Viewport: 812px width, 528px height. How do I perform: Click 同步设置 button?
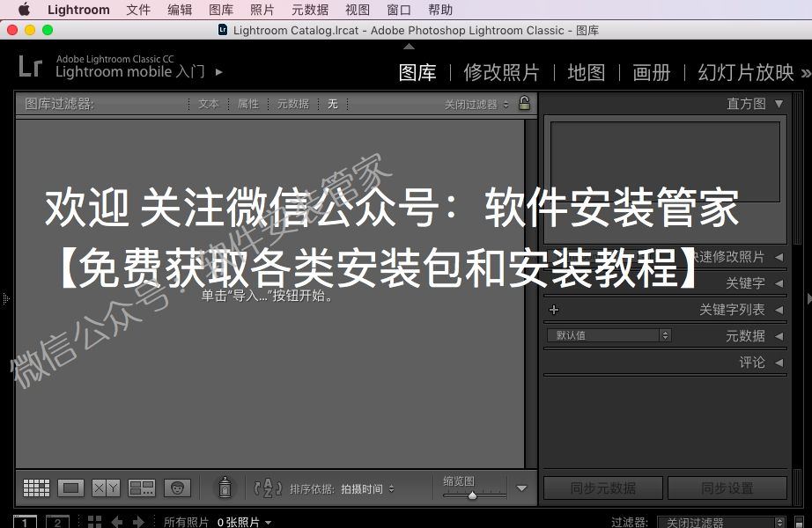coord(727,488)
